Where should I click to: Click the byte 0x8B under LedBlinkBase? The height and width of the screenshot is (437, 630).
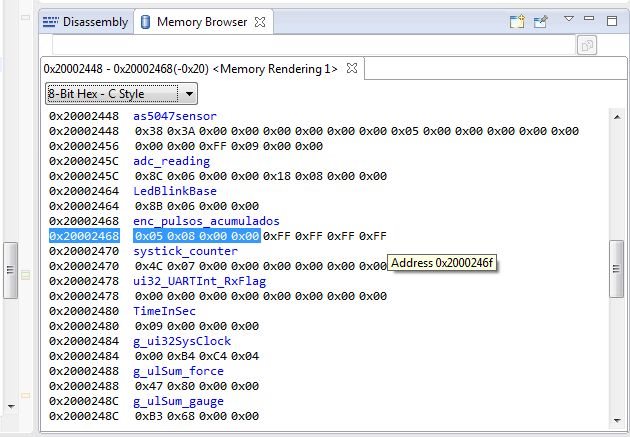click(x=149, y=206)
